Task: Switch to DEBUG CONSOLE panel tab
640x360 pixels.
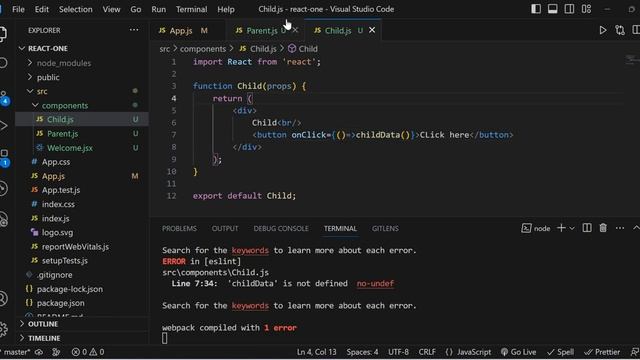Action: [281, 229]
